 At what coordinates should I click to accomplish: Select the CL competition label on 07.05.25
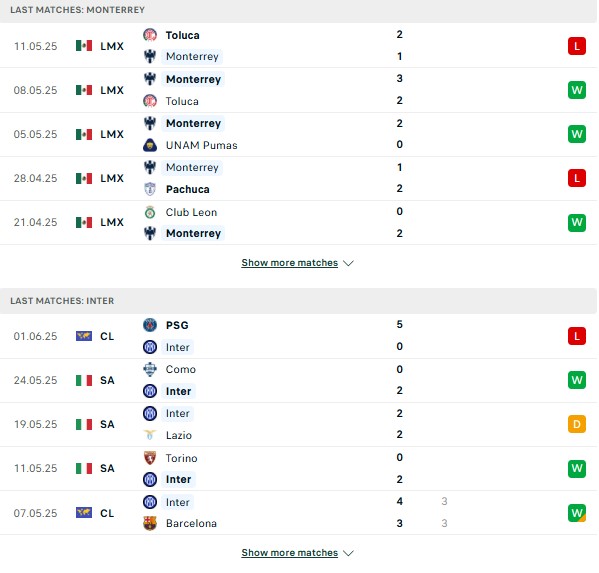coord(107,513)
